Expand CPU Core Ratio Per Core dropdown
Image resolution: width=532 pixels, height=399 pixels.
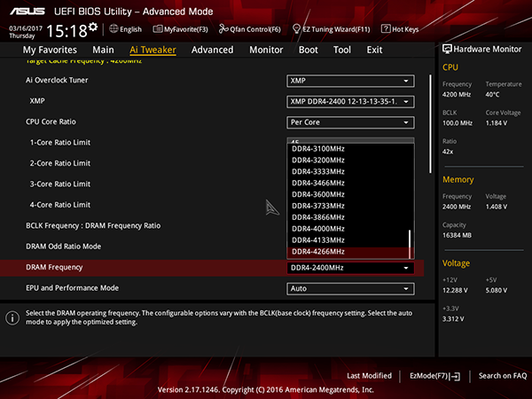click(350, 122)
